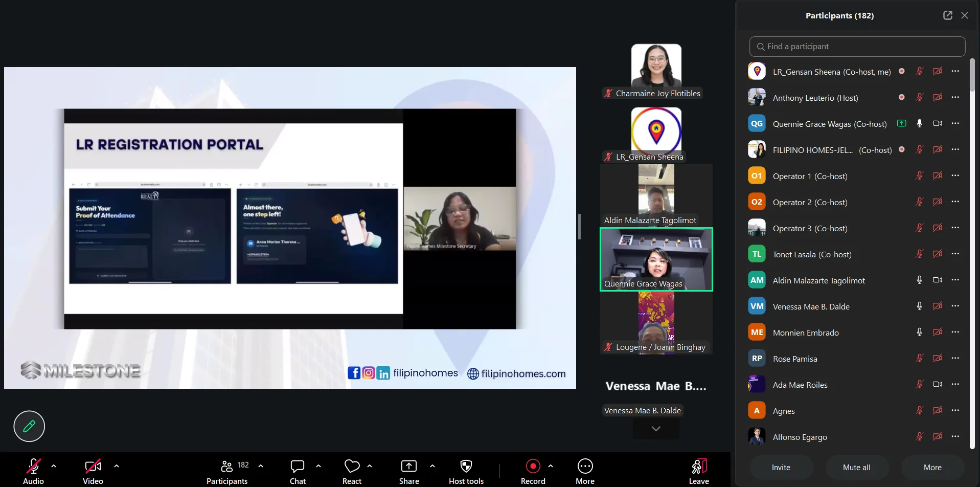Open more options for Anthony Leuterio

point(955,97)
